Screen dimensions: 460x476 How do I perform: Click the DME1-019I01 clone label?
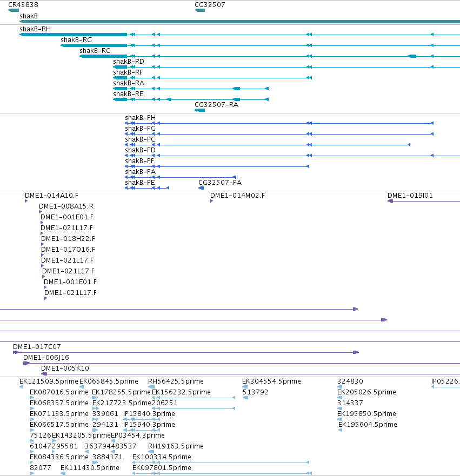pos(410,196)
